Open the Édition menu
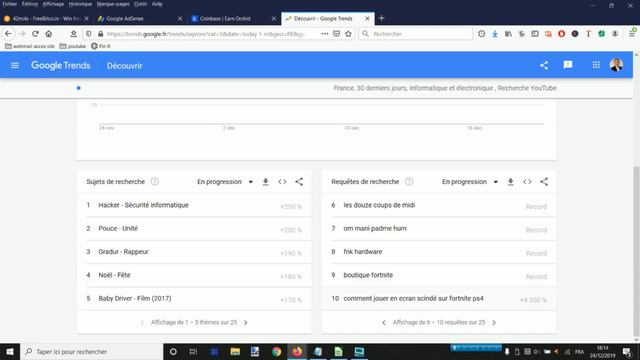 tap(30, 4)
